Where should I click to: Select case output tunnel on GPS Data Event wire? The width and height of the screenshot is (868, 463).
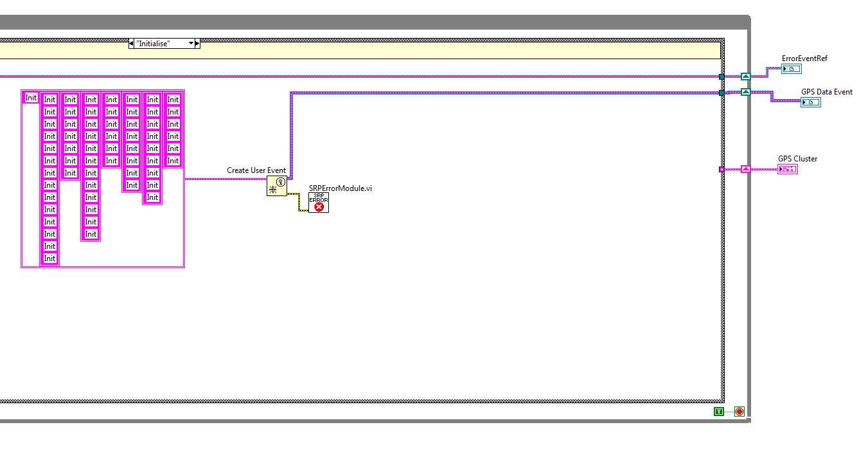tap(722, 93)
